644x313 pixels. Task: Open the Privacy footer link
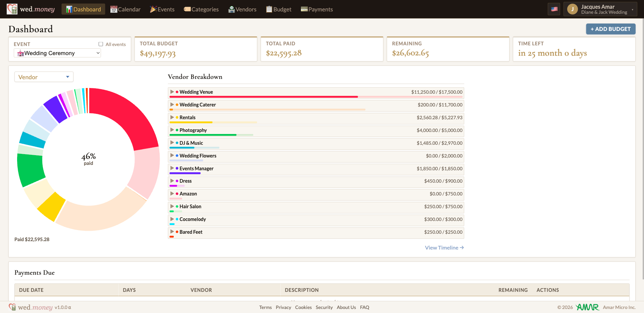pyautogui.click(x=283, y=307)
